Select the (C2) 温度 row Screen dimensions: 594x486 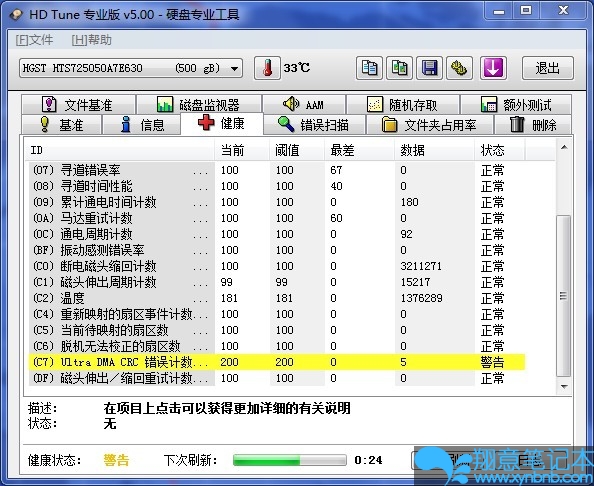point(277,298)
